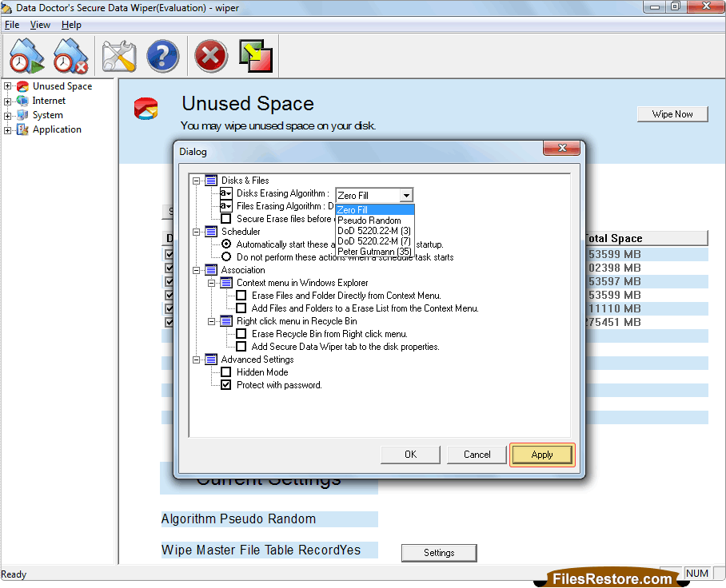Click Wipe Master File Table RecordYes text
Screen dimensions: 726x588
pos(261,550)
